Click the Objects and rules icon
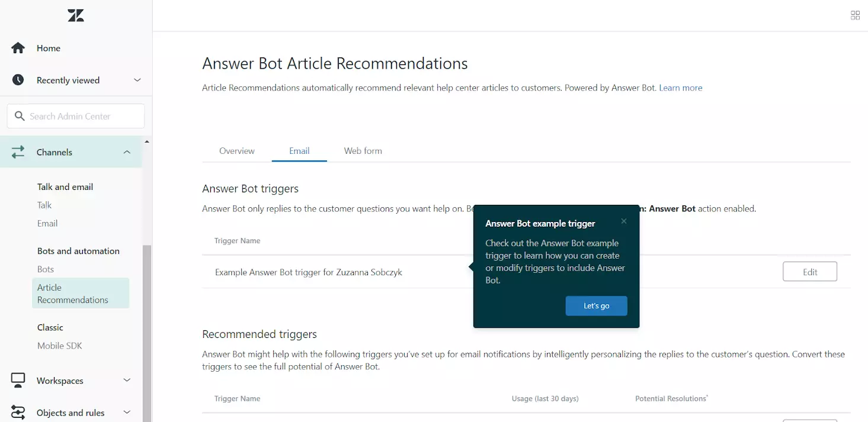 coord(18,413)
